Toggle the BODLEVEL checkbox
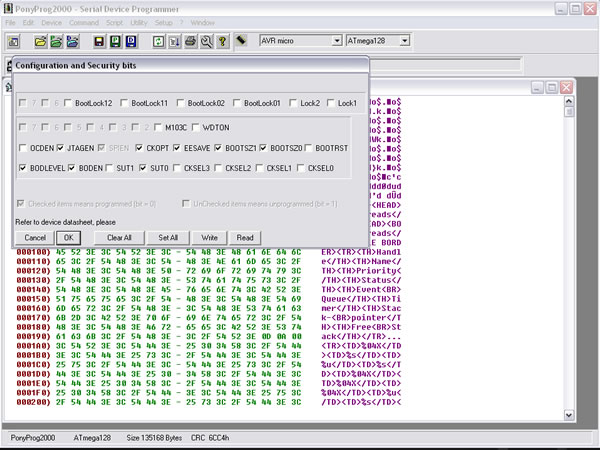 [x=23, y=168]
